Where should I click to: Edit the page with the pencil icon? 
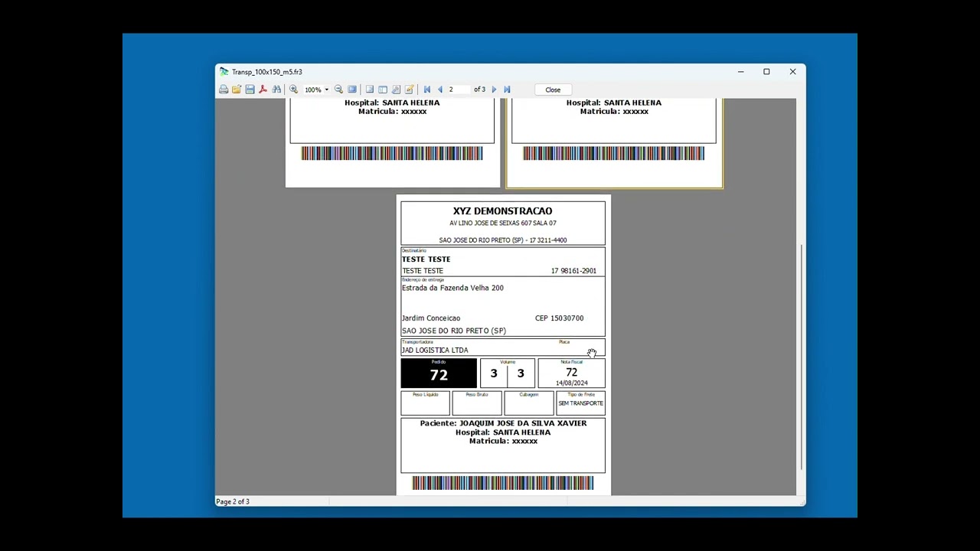(409, 90)
